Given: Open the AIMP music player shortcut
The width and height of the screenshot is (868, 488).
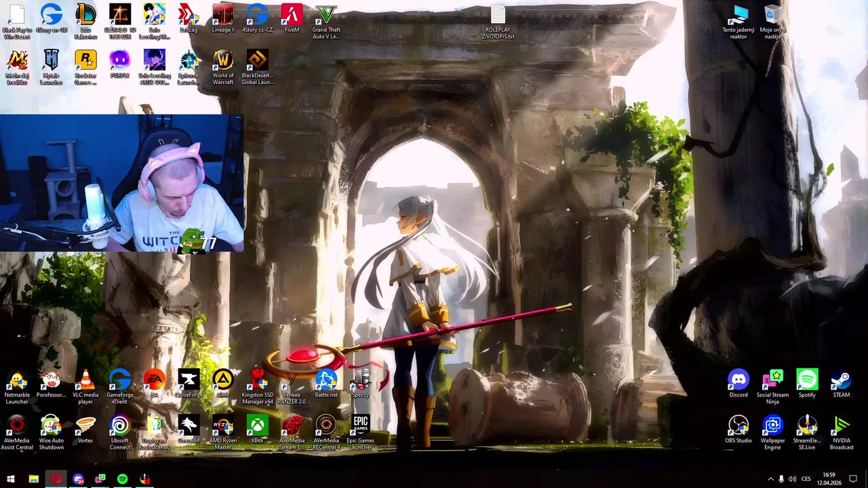Looking at the screenshot, I should click(223, 384).
